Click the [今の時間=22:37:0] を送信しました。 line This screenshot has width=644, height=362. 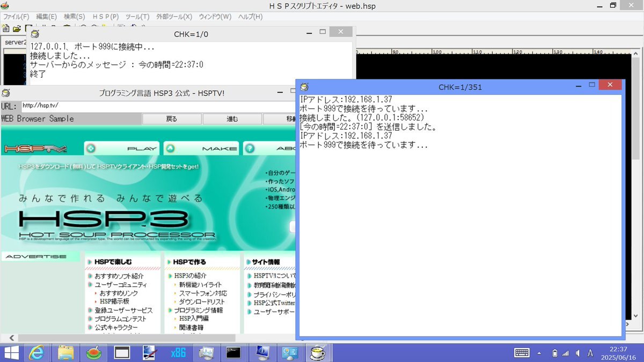point(368,127)
